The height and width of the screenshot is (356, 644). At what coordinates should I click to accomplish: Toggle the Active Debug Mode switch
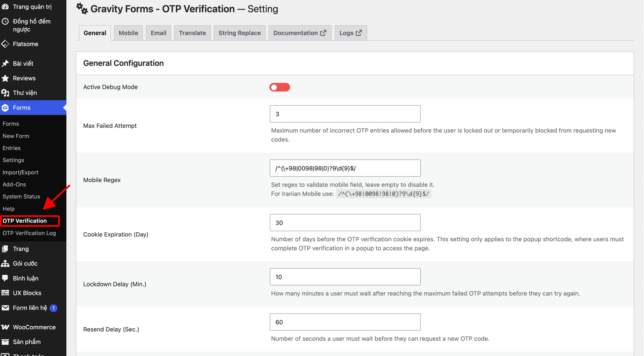pos(280,87)
